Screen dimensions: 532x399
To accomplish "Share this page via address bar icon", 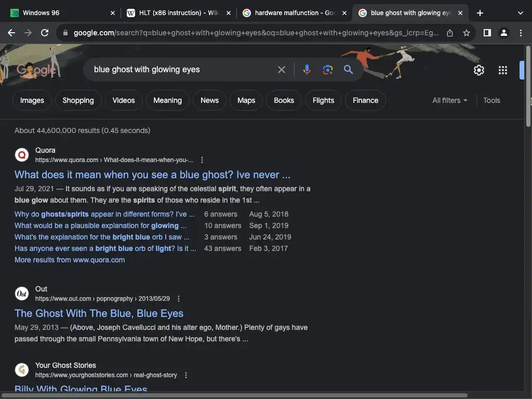I will tap(449, 33).
